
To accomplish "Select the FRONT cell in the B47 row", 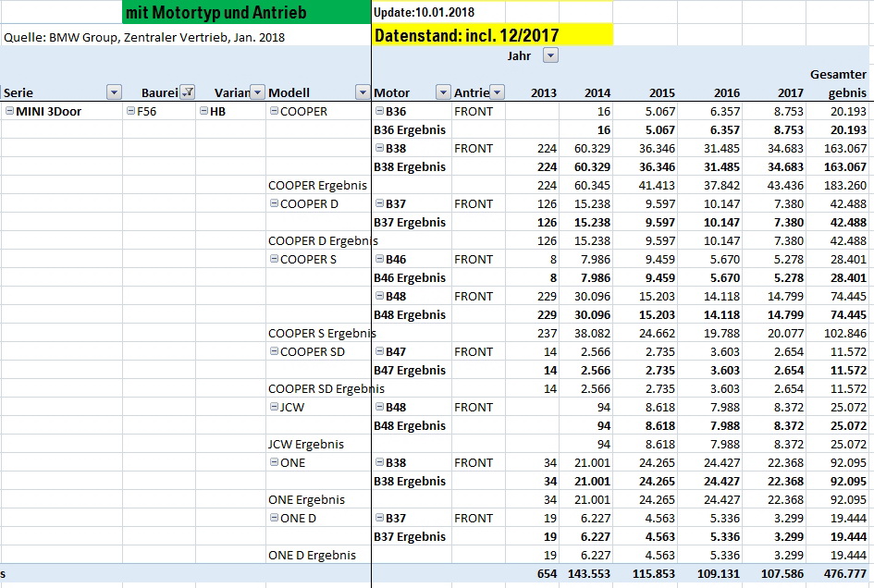I will 474,351.
